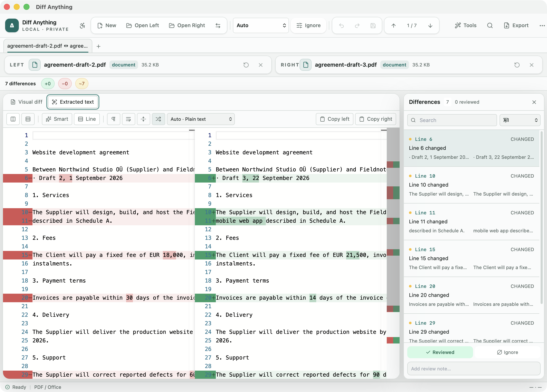Toggle collapse unchanged lines icon

(144, 119)
